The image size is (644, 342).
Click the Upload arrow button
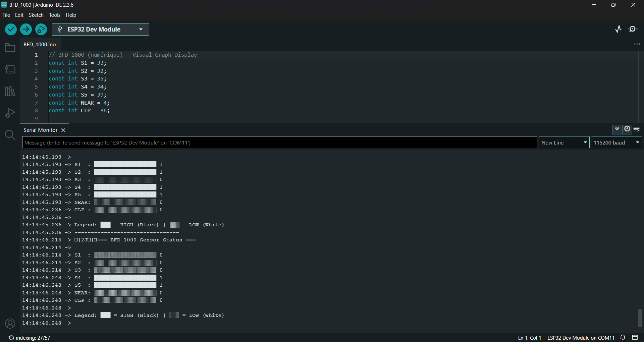point(26,30)
